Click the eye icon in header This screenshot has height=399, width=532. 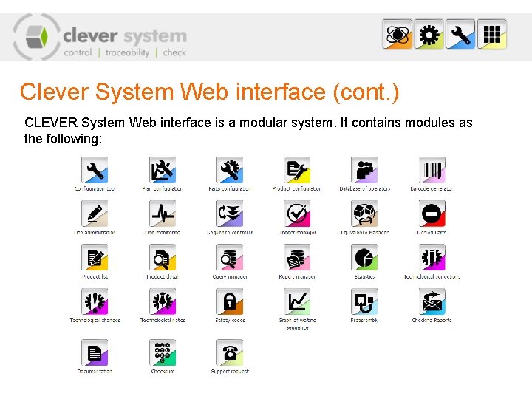[x=398, y=34]
